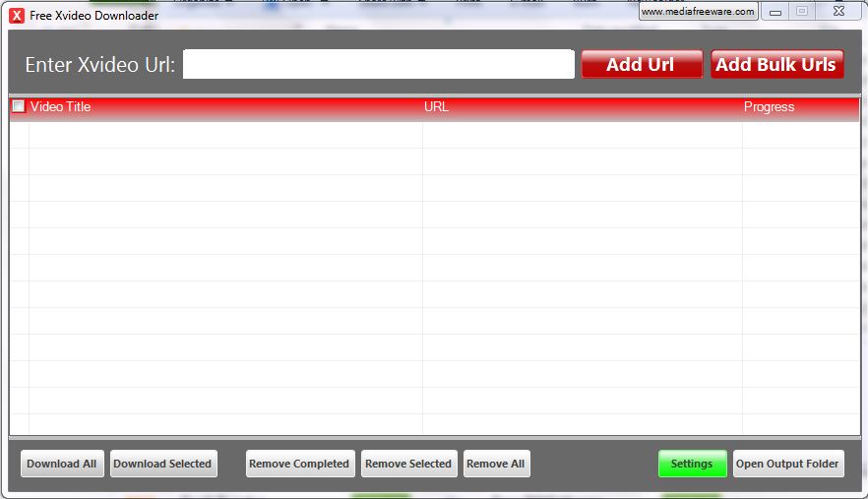
Task: Click inside the Xvideo Url text field
Action: pyautogui.click(x=378, y=64)
